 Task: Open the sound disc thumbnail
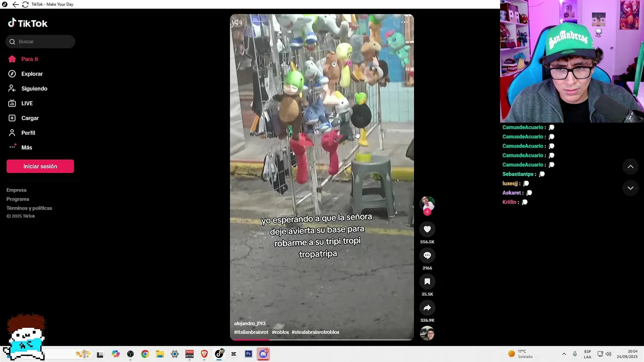(427, 333)
